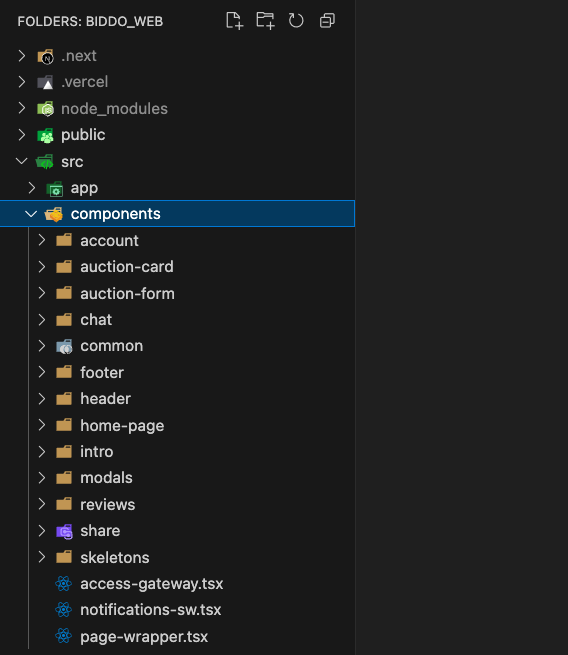
Task: Collapse the components folder chevron
Action: pos(31,214)
